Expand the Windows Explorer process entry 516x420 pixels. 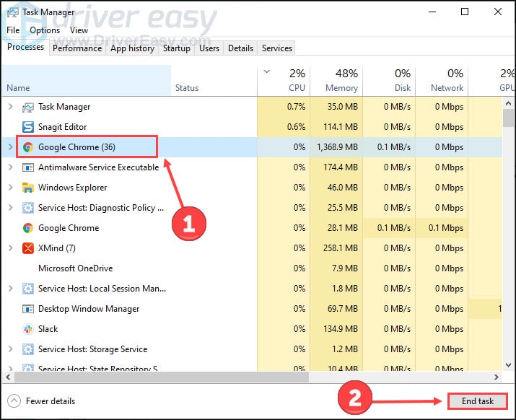10,188
